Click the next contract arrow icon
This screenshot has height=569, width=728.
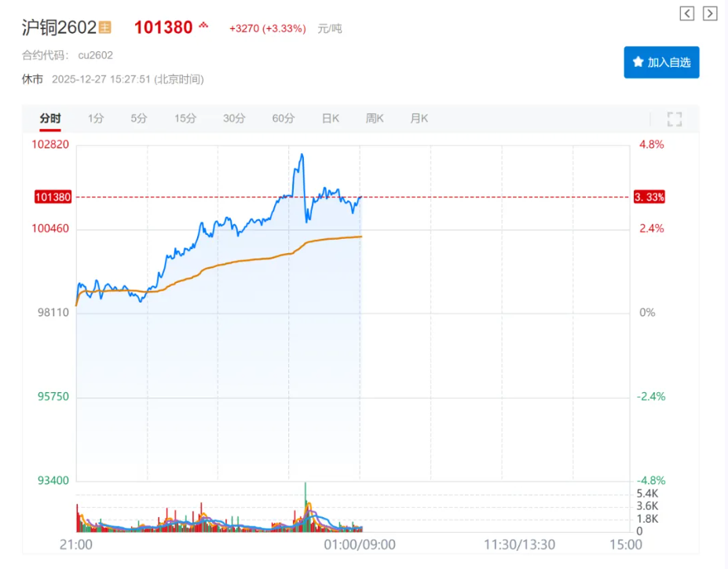710,13
